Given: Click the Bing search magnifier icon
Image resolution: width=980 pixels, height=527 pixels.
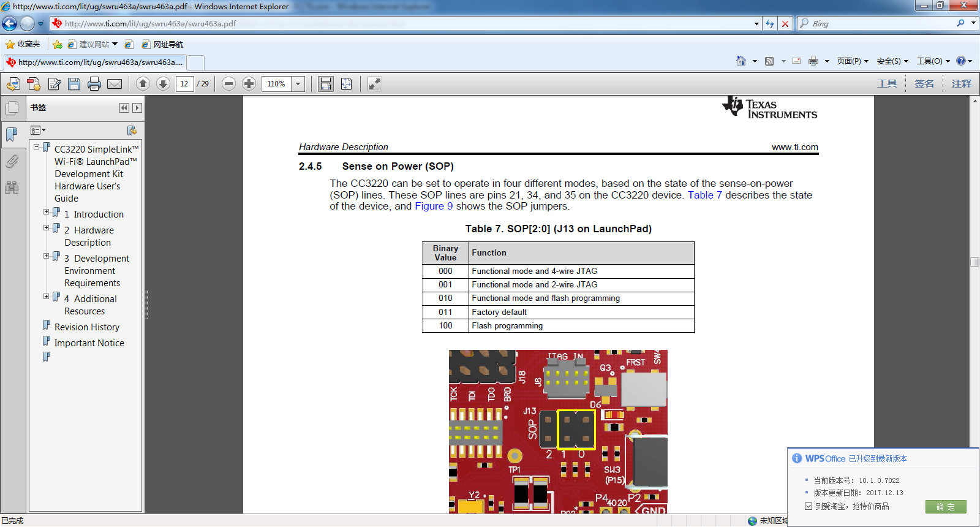Looking at the screenshot, I should (960, 23).
